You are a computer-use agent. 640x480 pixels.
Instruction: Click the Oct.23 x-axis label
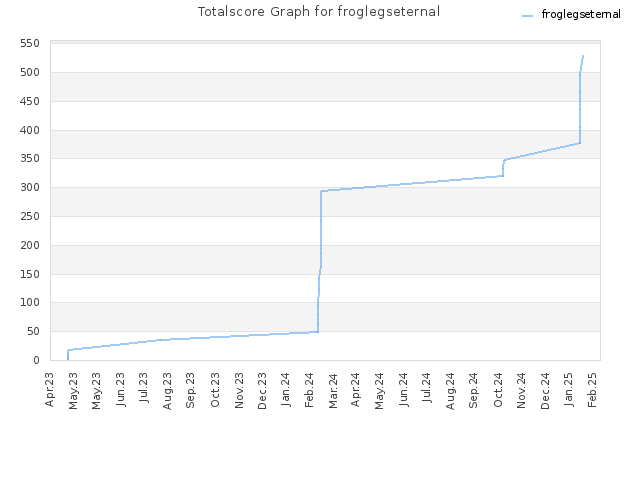pyautogui.click(x=215, y=389)
